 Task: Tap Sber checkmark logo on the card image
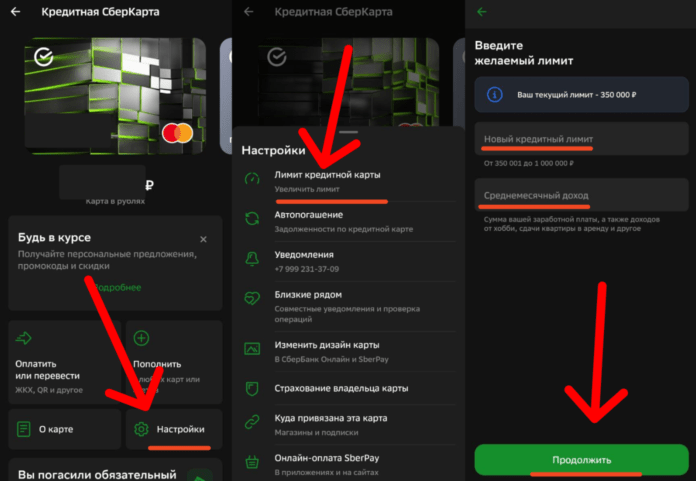44,57
